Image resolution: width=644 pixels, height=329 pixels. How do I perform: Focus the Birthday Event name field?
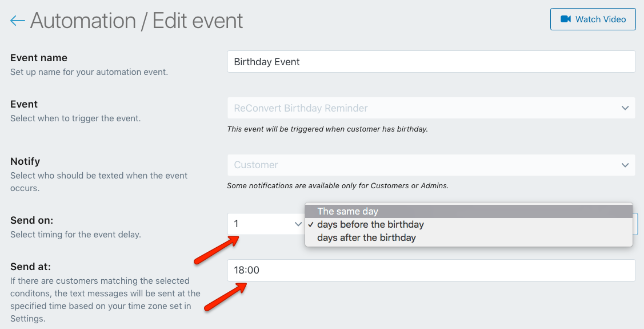click(431, 62)
